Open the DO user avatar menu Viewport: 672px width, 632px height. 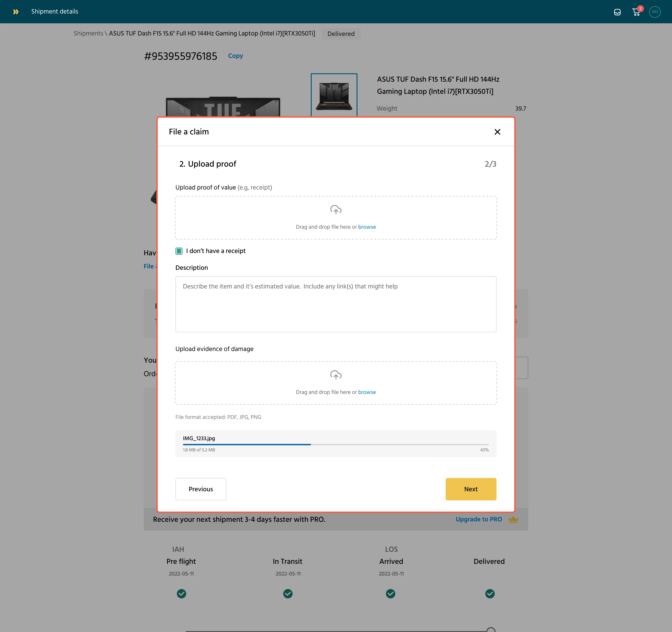click(655, 11)
